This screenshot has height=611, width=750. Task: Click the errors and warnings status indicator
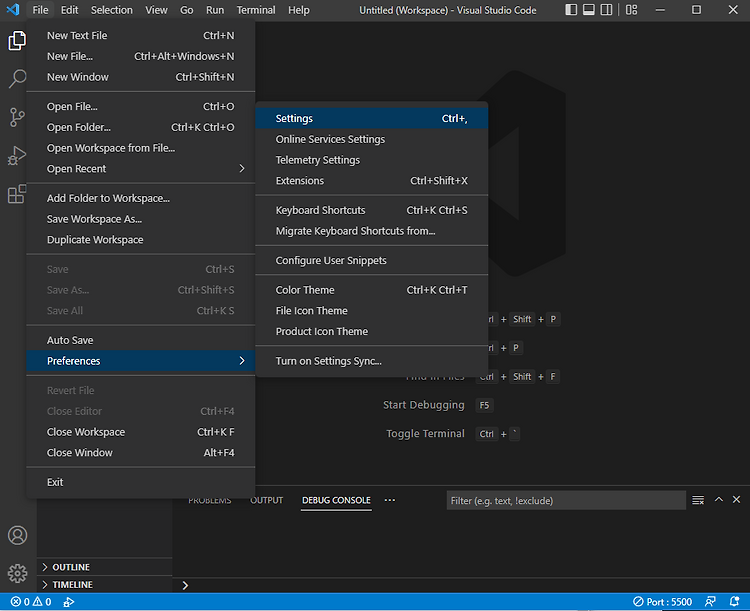[31, 601]
